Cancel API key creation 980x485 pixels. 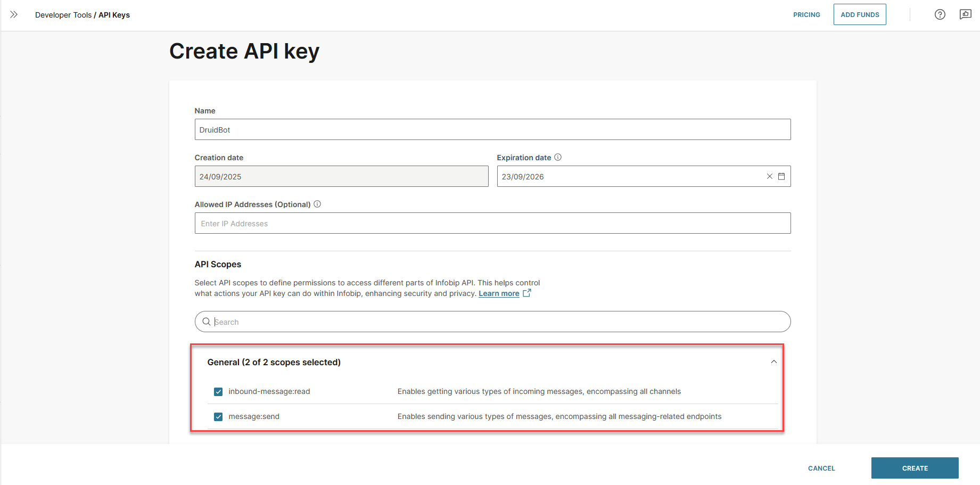tap(821, 468)
